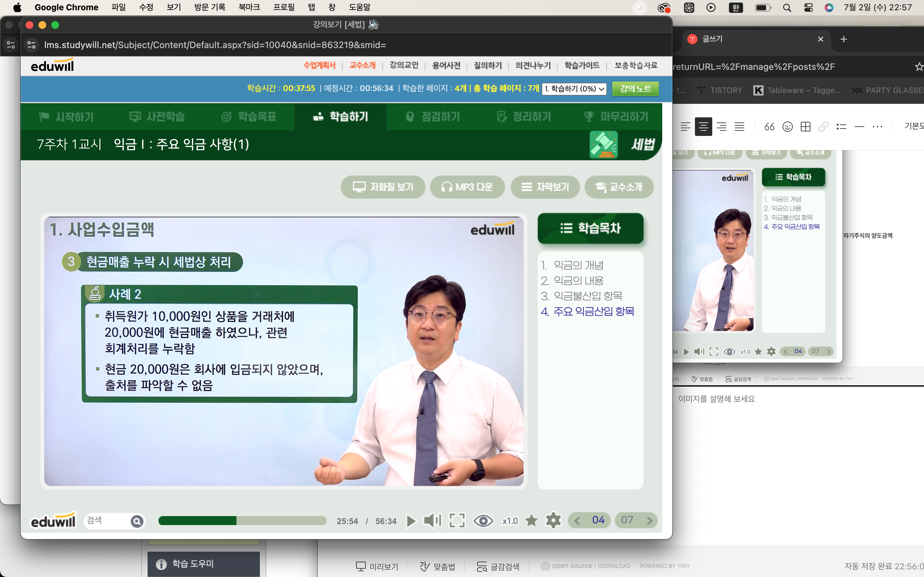
Task: Click the search magnifier next to 검색 field
Action: pos(137,521)
